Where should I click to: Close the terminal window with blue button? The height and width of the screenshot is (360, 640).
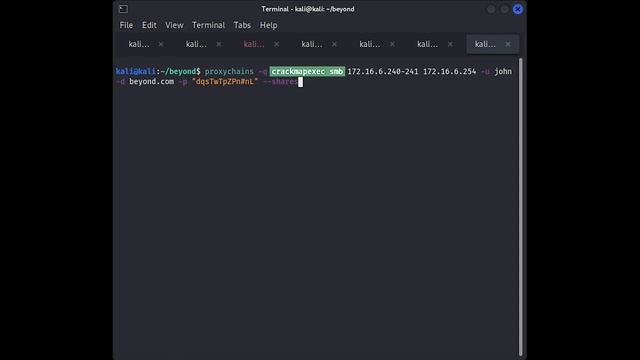point(518,9)
